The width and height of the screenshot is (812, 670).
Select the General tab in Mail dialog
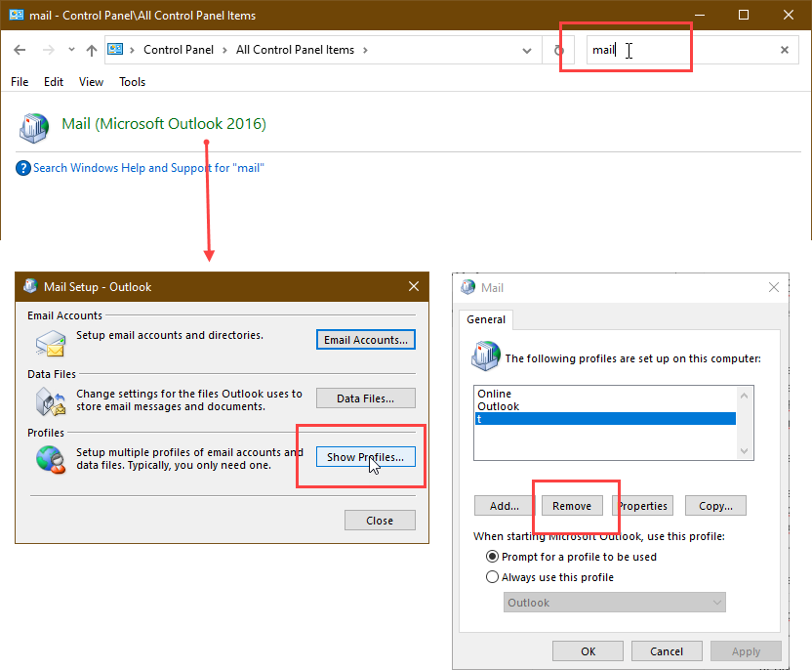[486, 319]
